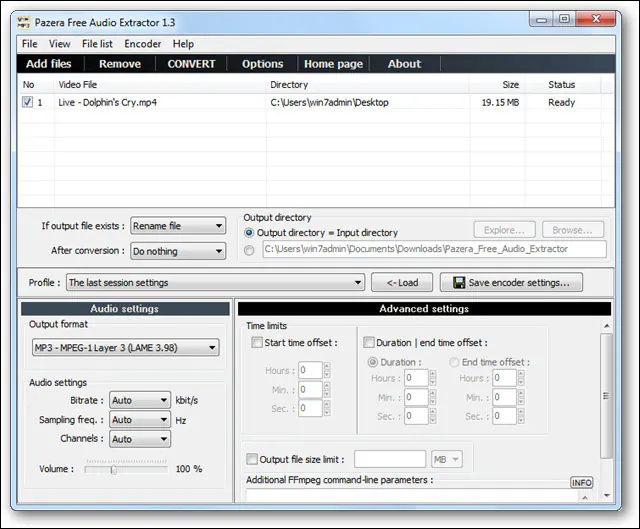The height and width of the screenshot is (529, 640).
Task: Click the C:\Users\win7admin\Desktop directory cell
Action: (x=329, y=102)
